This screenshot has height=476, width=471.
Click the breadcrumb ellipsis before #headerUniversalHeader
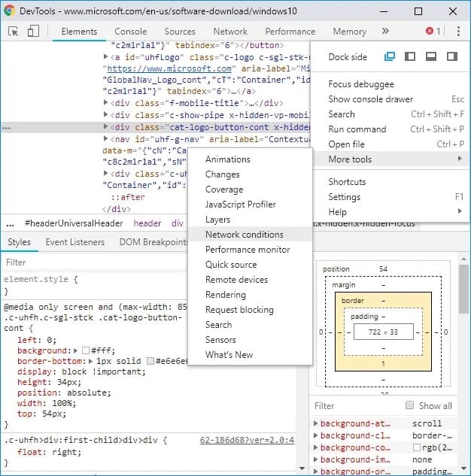coord(10,224)
